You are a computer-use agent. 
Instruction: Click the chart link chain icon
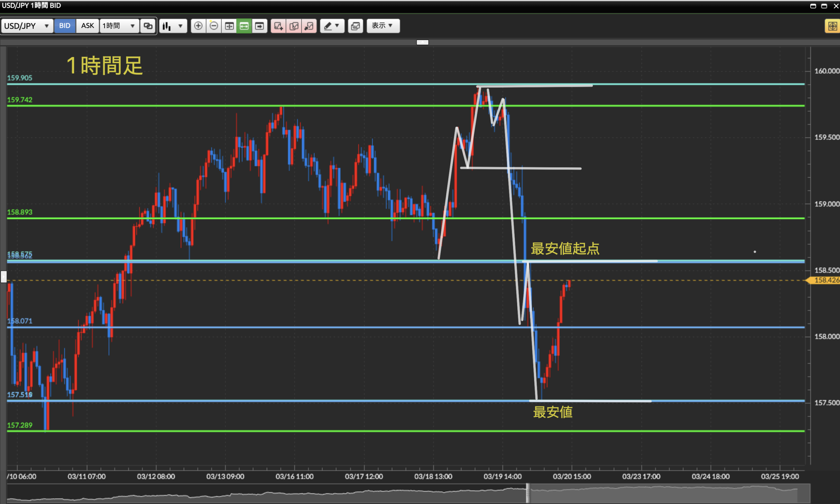(x=148, y=26)
